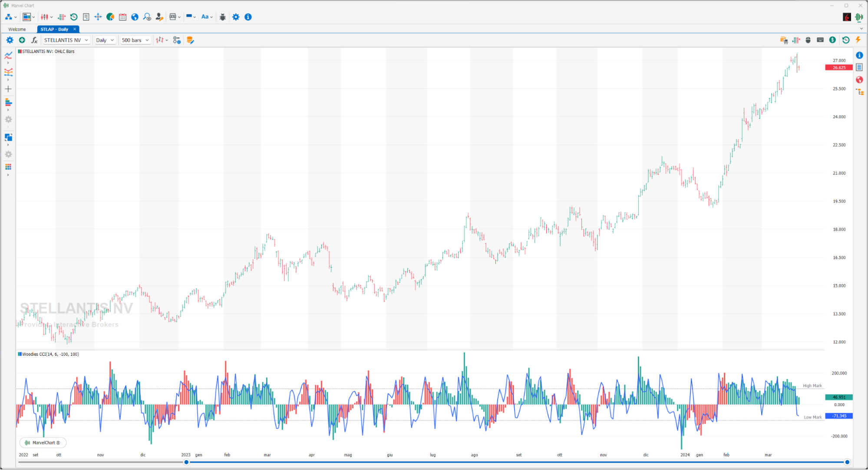
Task: Click the keyboard icon in chart toolbar
Action: point(820,40)
